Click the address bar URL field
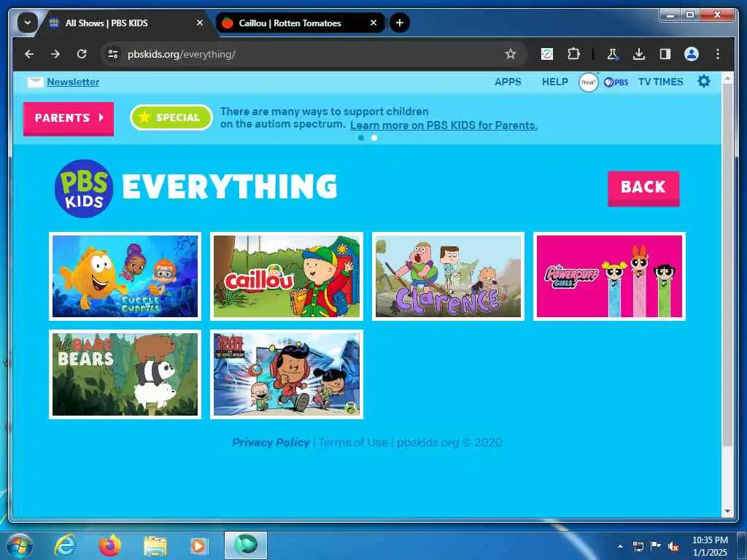747x560 pixels. coord(314,54)
